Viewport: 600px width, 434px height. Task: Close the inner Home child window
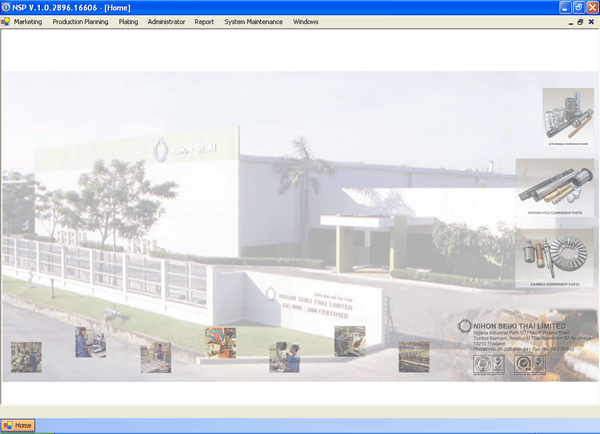pos(592,21)
